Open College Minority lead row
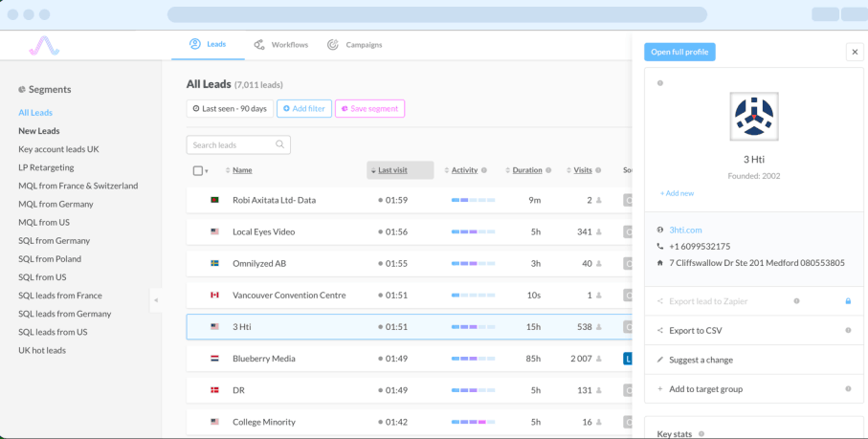Image resolution: width=868 pixels, height=439 pixels. (x=409, y=422)
